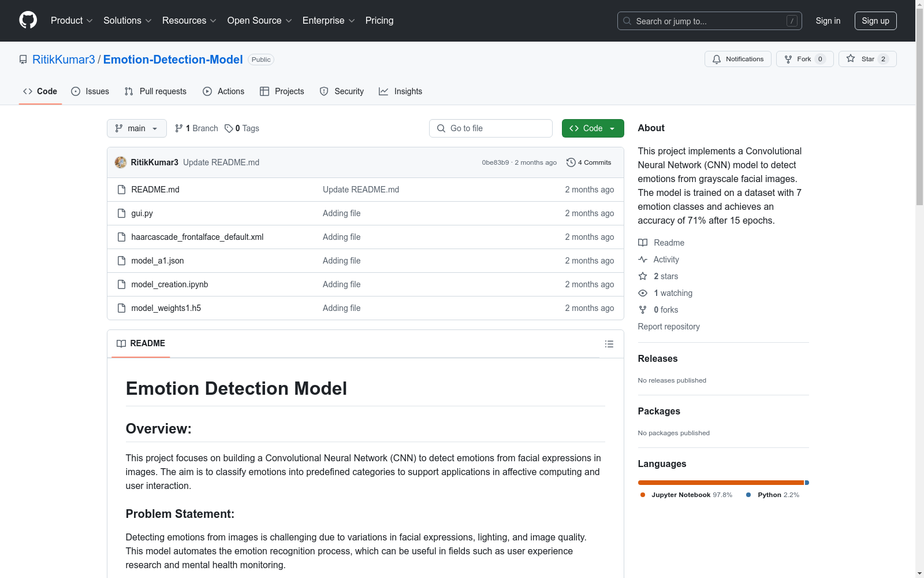Open the haarcascade_frontalface_default.xml file
Image resolution: width=924 pixels, height=578 pixels.
pos(198,237)
